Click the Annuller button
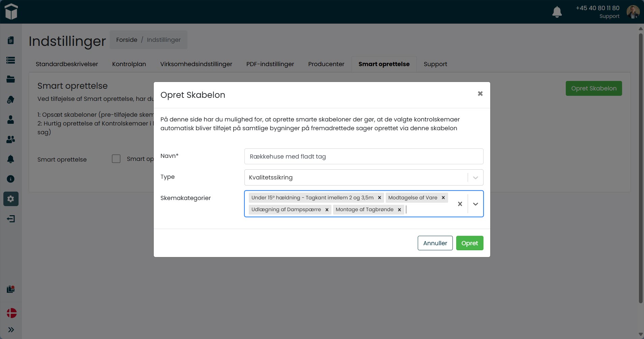The height and width of the screenshot is (339, 644). 435,243
